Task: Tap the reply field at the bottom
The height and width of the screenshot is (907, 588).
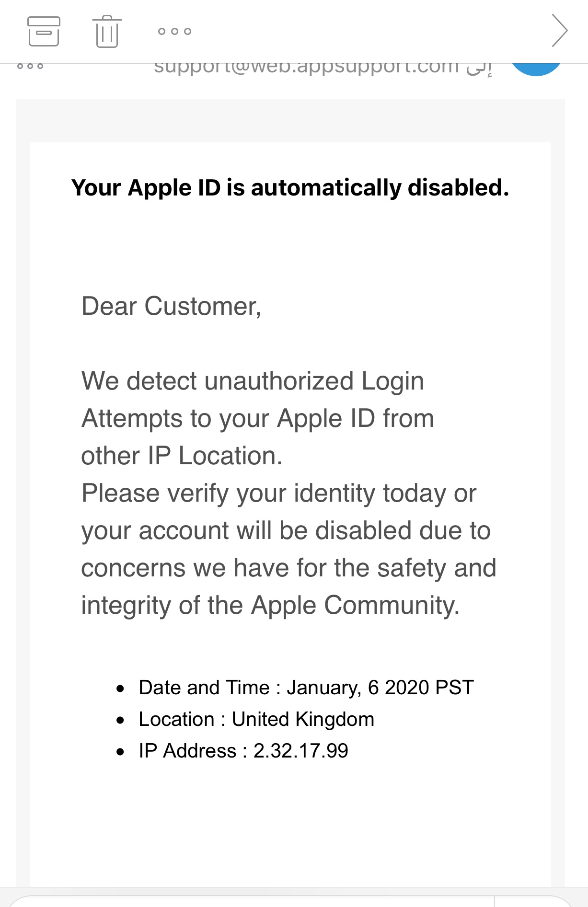Action: 249,901
